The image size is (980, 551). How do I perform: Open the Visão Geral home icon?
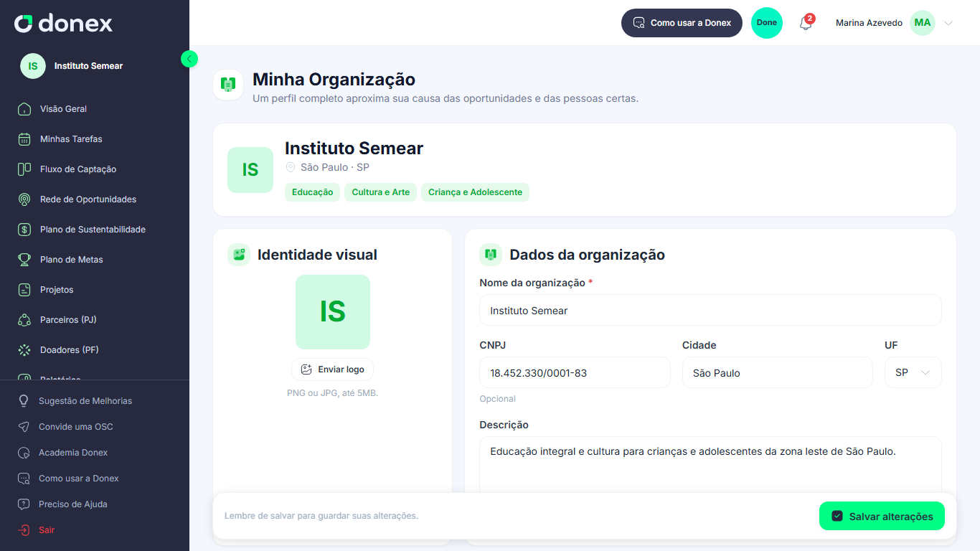[x=24, y=109]
